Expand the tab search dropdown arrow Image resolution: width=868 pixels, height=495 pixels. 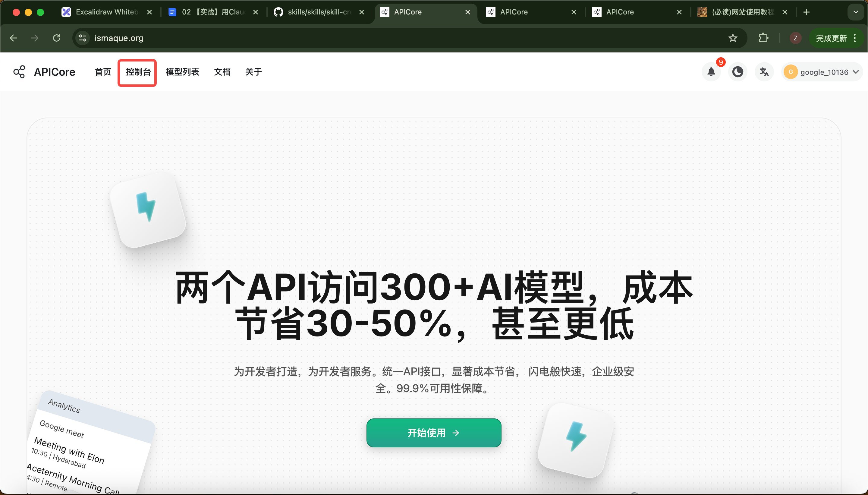(x=855, y=12)
